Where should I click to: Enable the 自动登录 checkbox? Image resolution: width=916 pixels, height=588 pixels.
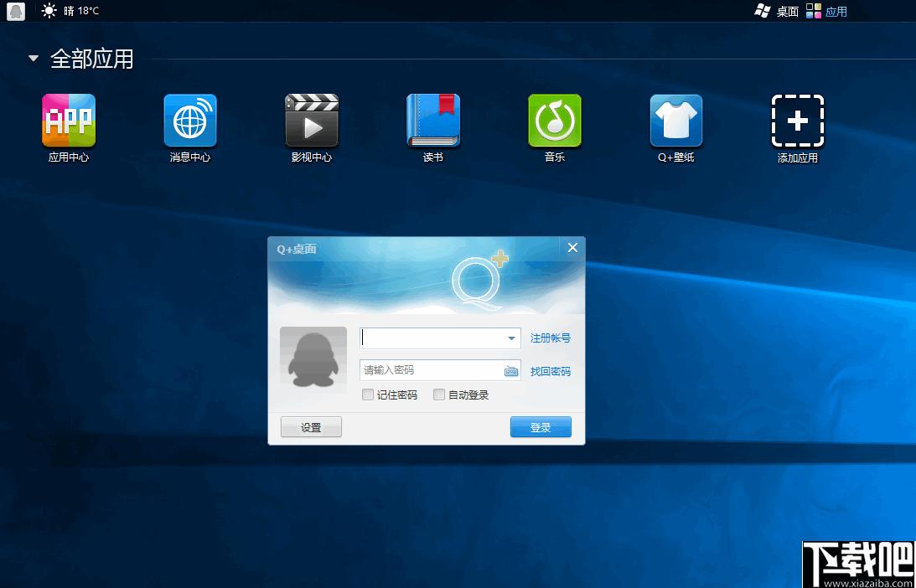[438, 395]
